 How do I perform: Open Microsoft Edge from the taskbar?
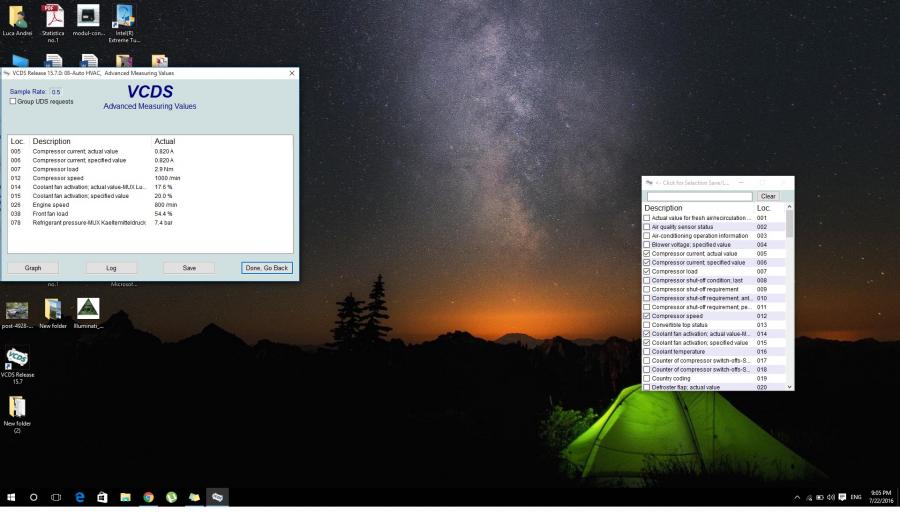79,497
